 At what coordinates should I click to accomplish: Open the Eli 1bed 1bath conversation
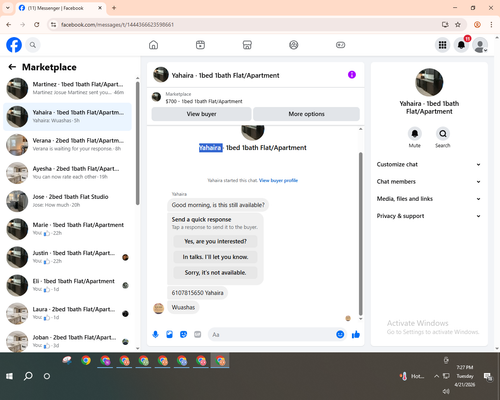coord(67,285)
